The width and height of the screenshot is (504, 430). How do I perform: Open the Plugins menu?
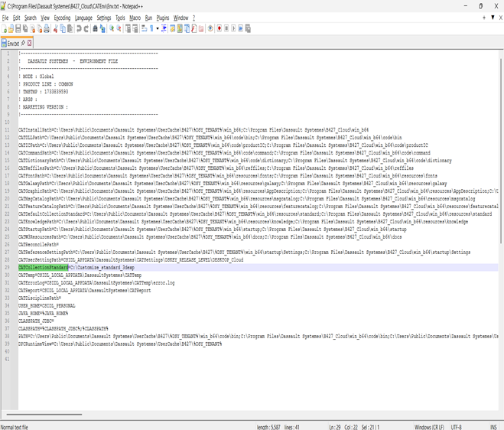coord(162,18)
